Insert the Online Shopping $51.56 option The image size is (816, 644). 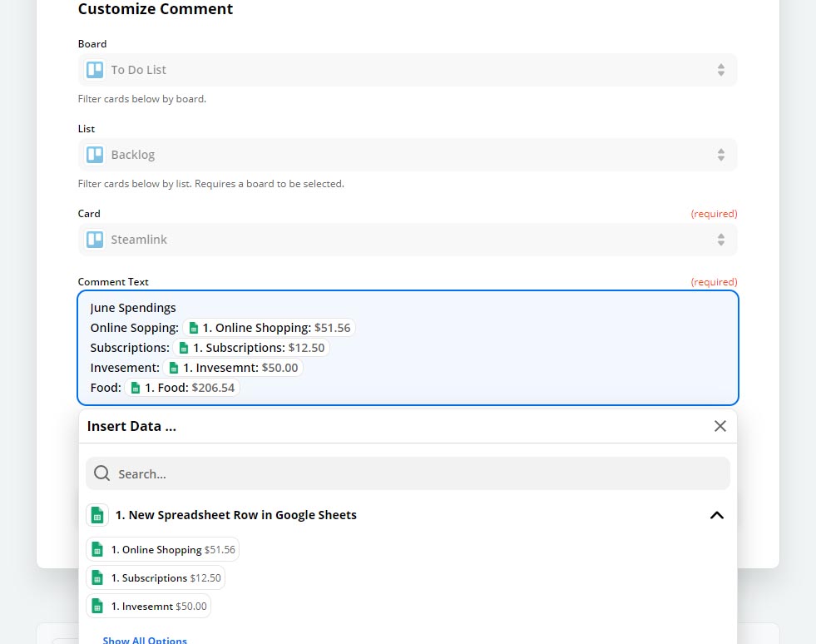[x=162, y=550]
